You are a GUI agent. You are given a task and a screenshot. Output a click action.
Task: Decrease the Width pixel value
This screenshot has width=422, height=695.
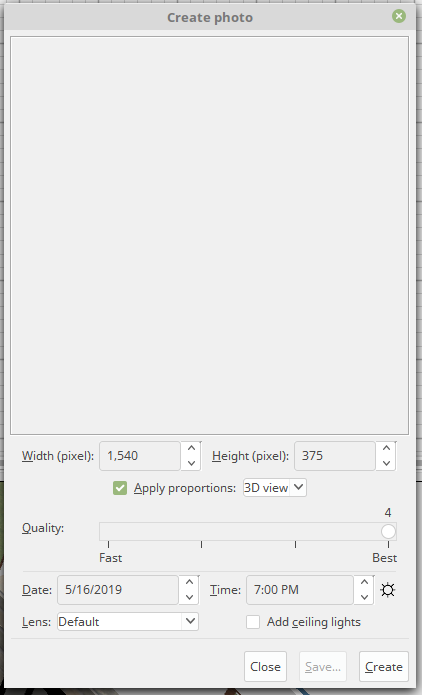click(191, 463)
